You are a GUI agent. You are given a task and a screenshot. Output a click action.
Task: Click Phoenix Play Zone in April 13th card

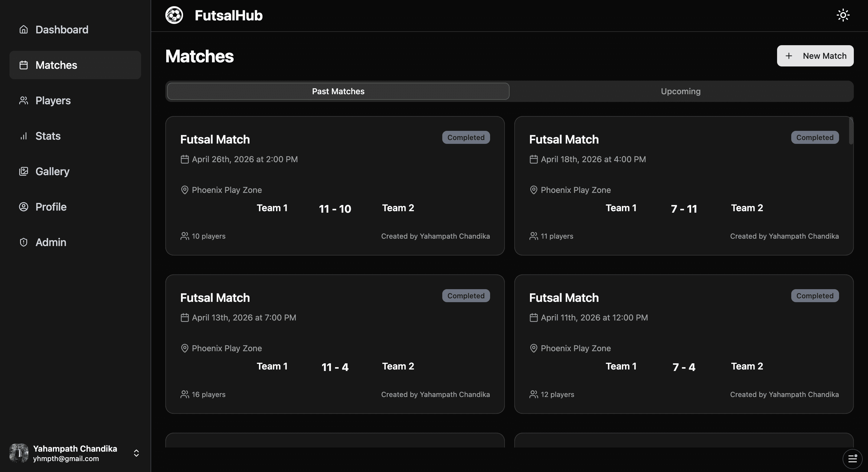pos(227,348)
